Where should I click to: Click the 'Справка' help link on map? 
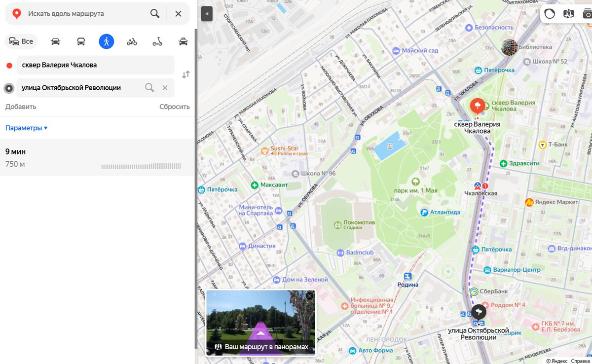580,361
